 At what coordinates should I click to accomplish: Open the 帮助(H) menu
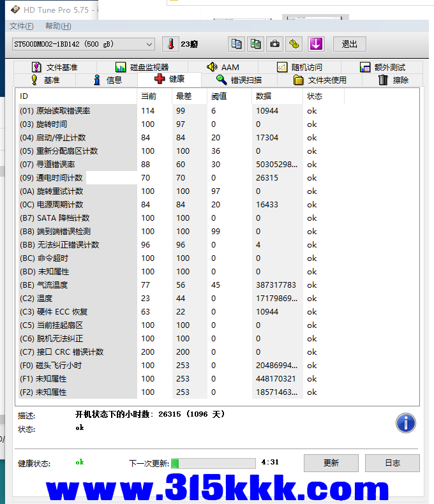click(x=58, y=26)
